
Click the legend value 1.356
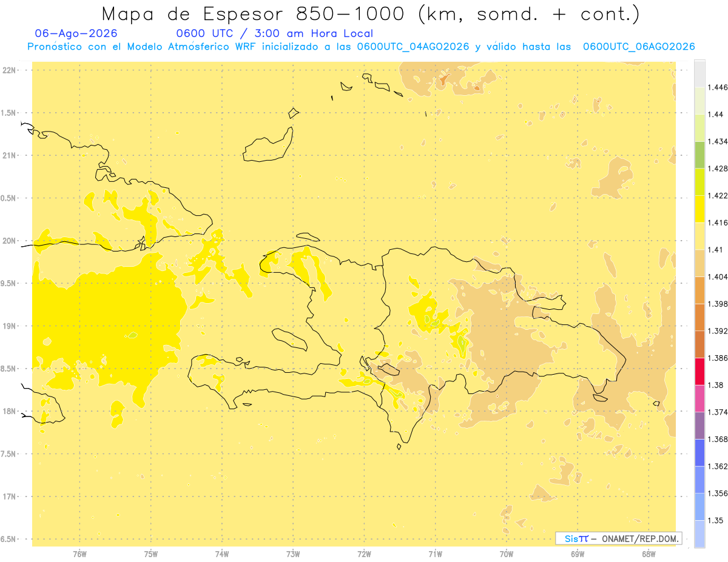718,493
